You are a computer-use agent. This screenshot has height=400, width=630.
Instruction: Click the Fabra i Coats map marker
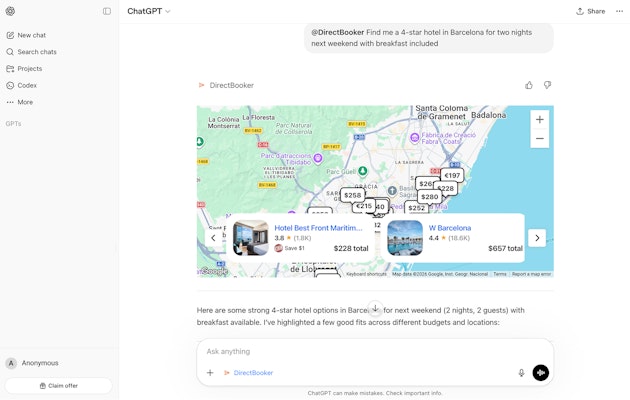point(415,138)
